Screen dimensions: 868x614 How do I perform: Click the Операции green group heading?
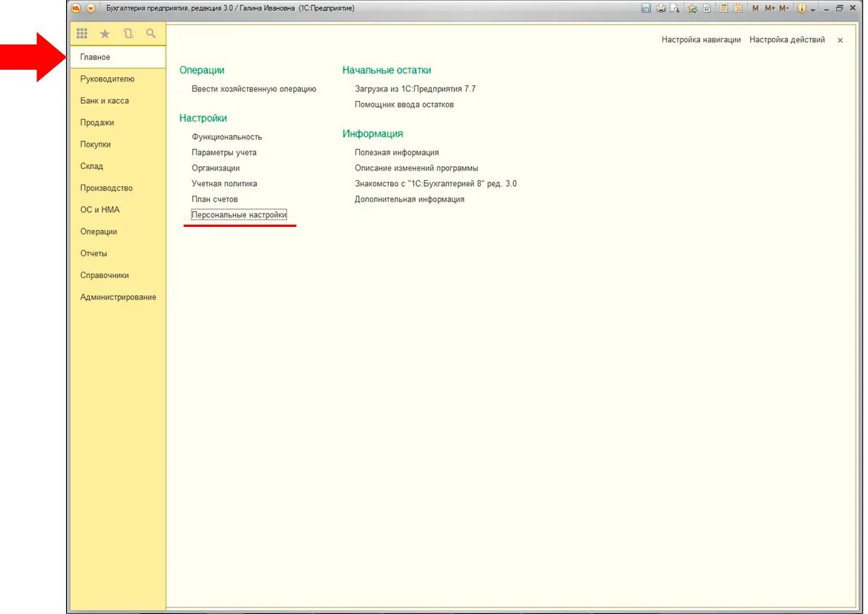click(x=202, y=70)
